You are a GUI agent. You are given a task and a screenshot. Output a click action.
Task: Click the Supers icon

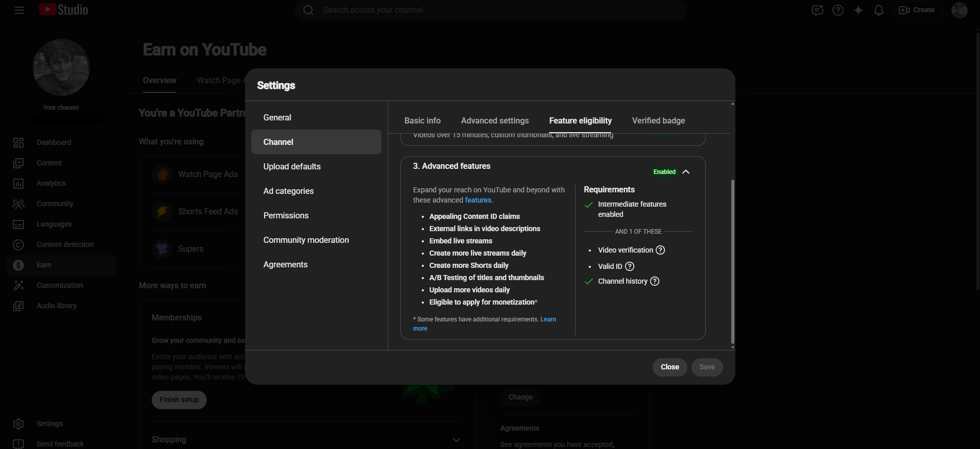(162, 249)
